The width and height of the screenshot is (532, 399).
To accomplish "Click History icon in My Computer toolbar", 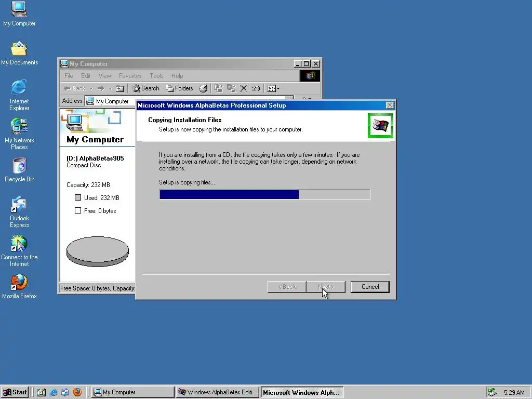I will 203,88.
